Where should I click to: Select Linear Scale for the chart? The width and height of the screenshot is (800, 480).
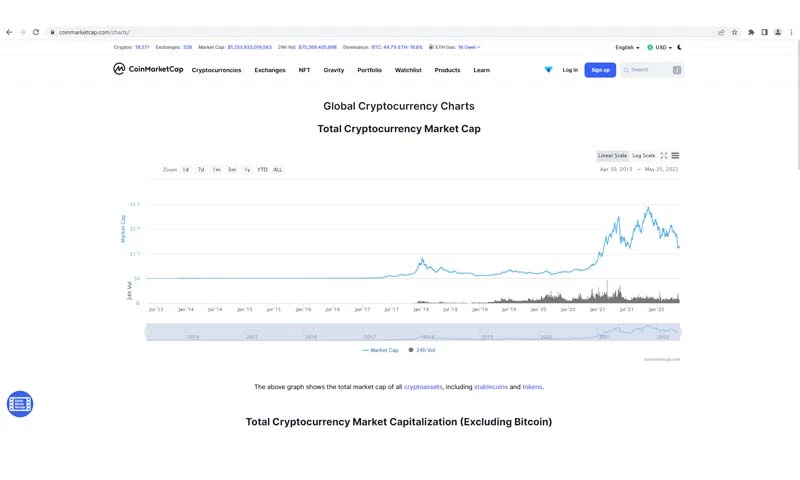click(x=612, y=156)
